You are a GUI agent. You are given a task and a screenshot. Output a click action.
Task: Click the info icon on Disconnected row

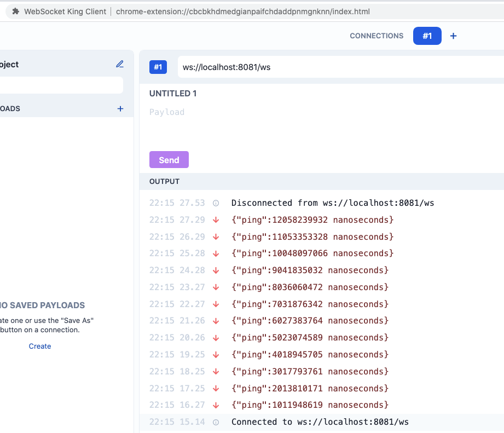click(x=216, y=203)
